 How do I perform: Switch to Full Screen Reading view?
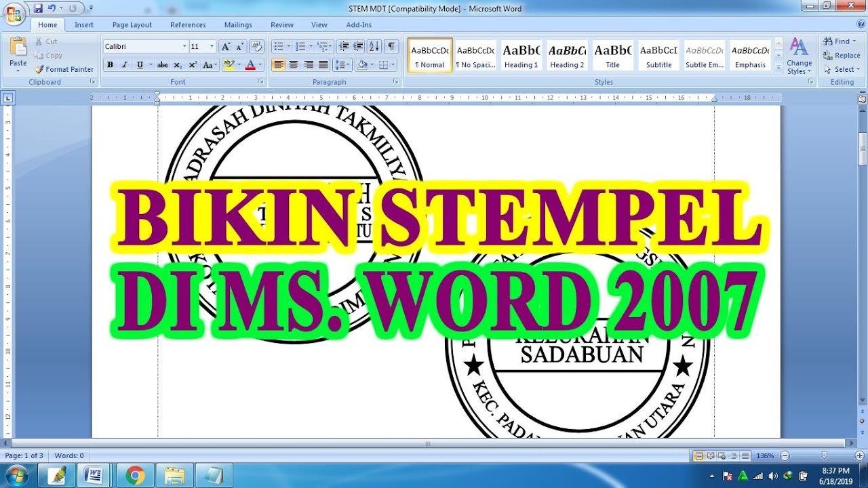[711, 456]
